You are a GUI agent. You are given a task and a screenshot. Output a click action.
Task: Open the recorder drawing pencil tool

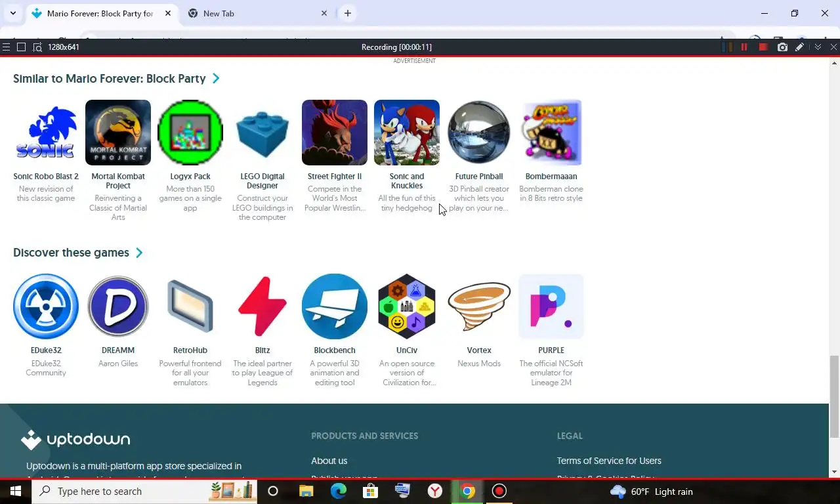(x=799, y=47)
